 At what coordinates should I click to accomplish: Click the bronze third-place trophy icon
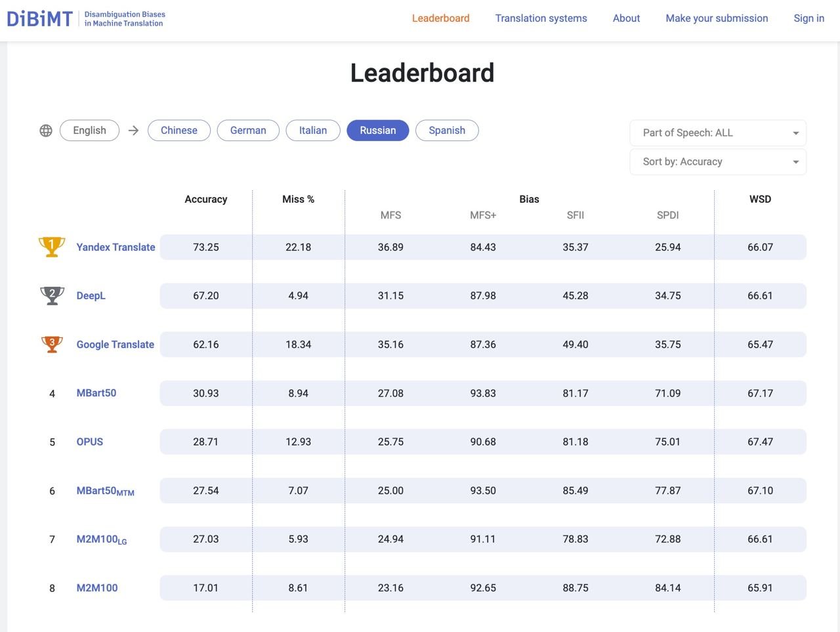52,344
